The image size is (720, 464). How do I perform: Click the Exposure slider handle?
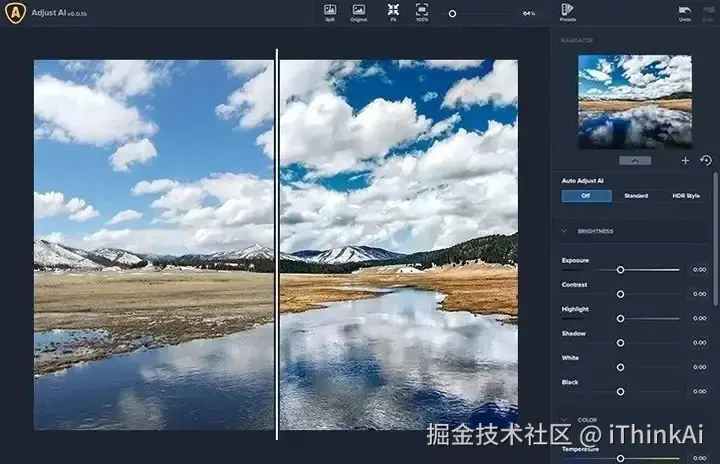tap(620, 270)
